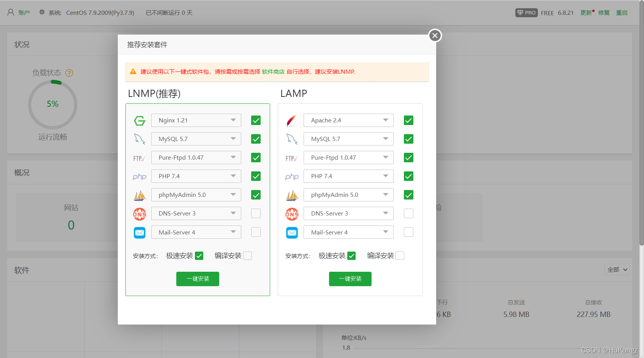Enable 编译安装 for LNMP
The height and width of the screenshot is (358, 644).
point(247,256)
